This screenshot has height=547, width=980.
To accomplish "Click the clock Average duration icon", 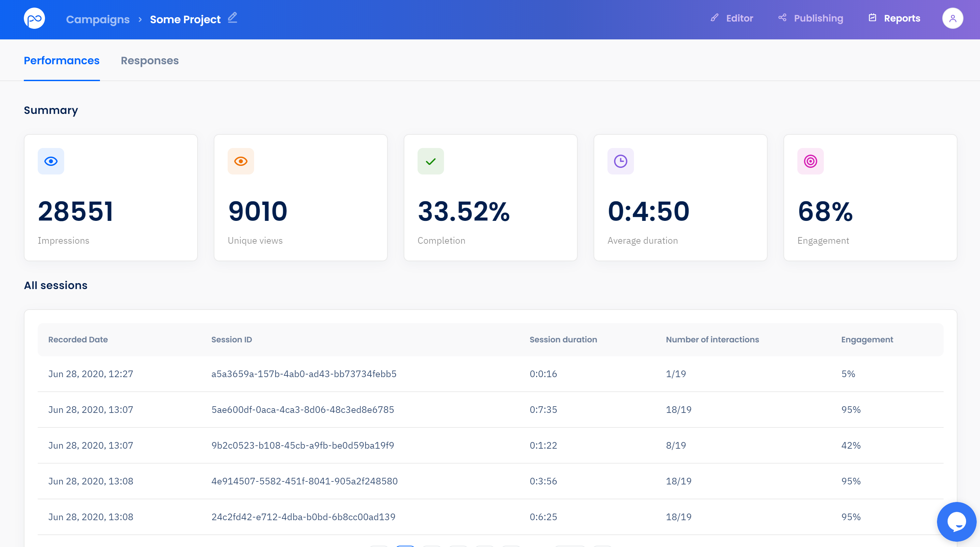I will [x=620, y=161].
